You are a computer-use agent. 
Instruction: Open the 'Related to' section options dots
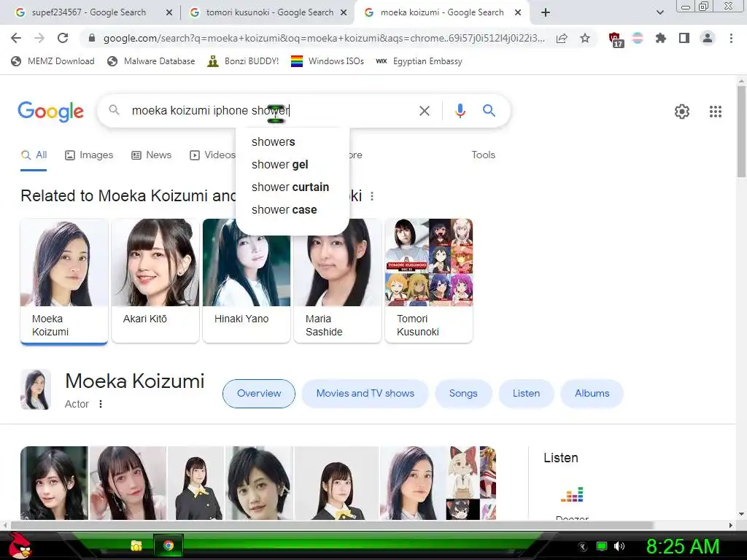coord(372,196)
